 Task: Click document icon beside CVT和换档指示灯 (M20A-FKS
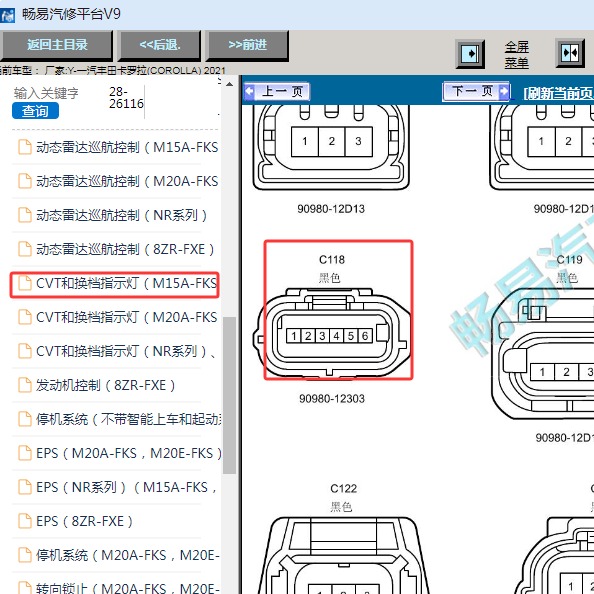(25, 317)
